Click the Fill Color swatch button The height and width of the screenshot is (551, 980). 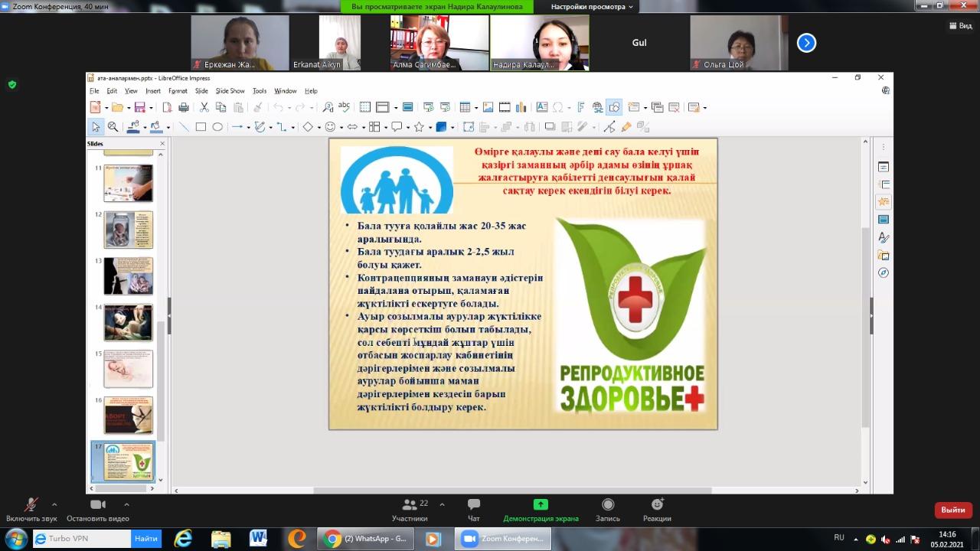155,127
